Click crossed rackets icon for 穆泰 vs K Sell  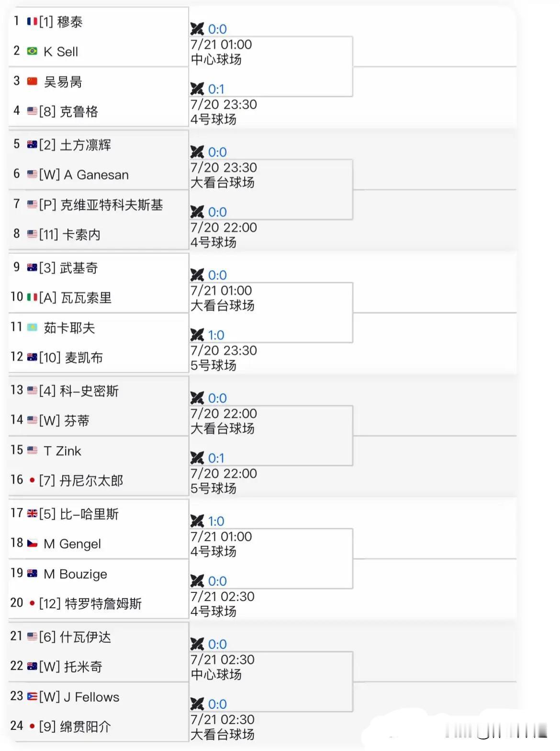pos(197,29)
